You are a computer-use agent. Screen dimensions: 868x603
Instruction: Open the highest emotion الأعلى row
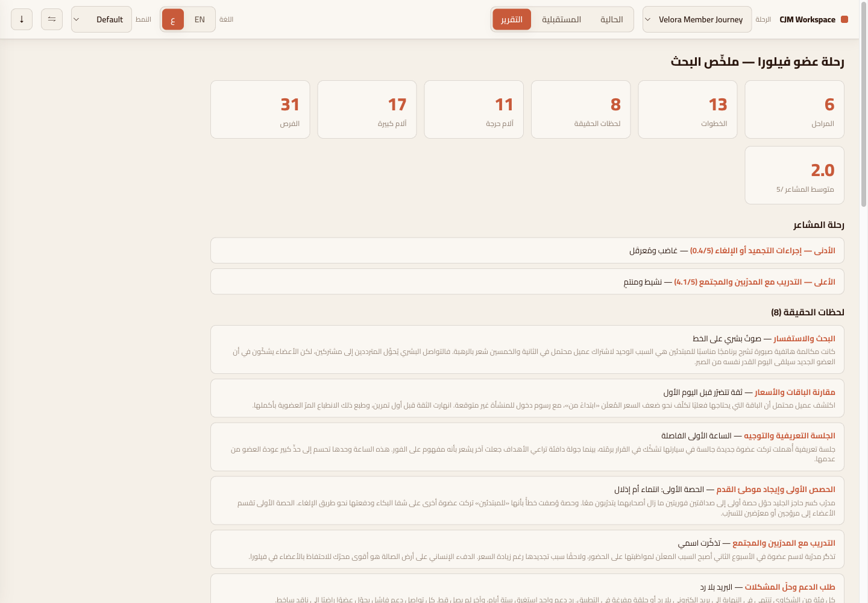point(527,282)
